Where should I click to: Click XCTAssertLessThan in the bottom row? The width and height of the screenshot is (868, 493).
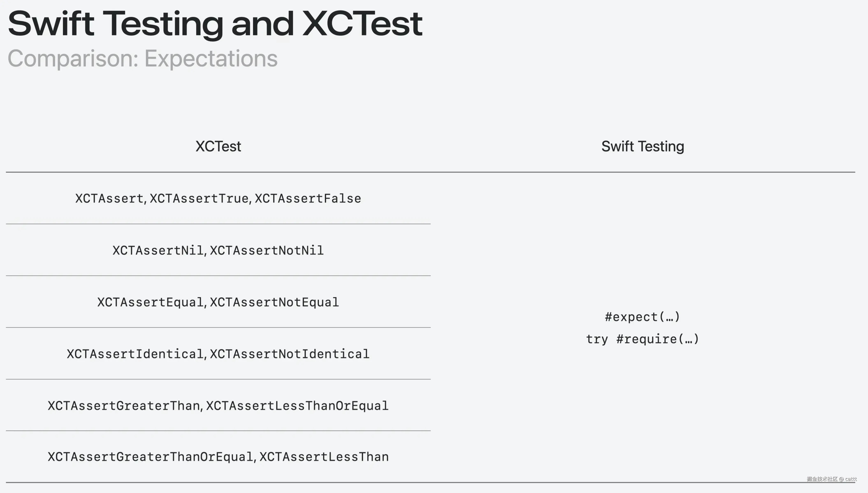tap(324, 457)
